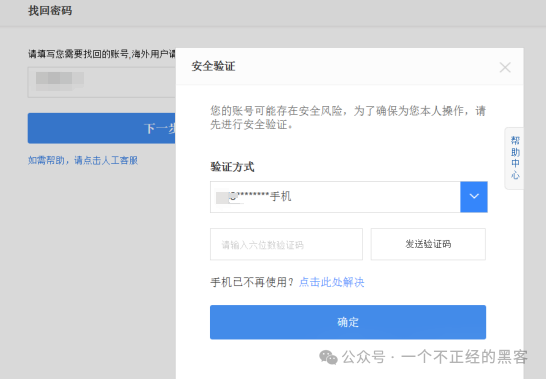This screenshot has height=379, width=546.
Task: Click the 下一步 button behind the dialog
Action: 102,128
